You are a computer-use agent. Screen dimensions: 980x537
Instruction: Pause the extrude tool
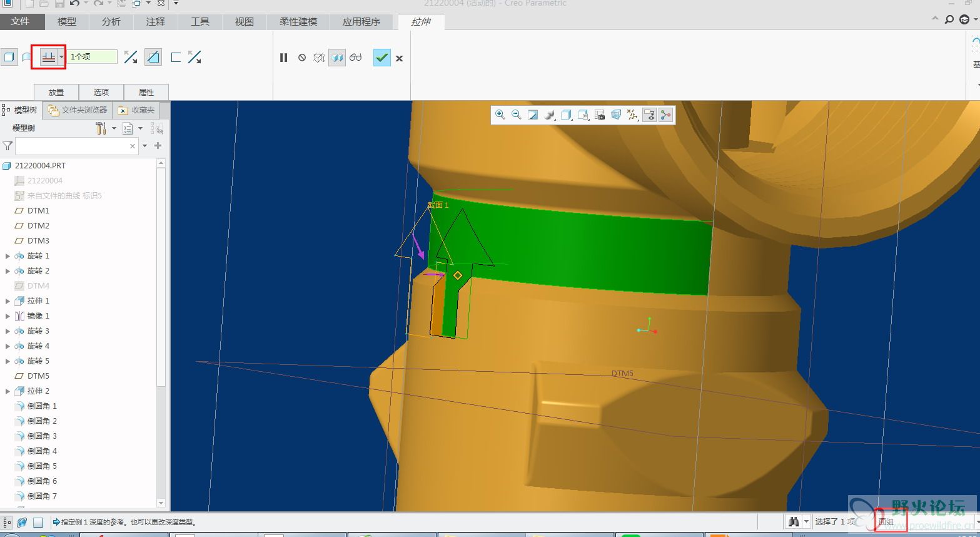(x=283, y=58)
